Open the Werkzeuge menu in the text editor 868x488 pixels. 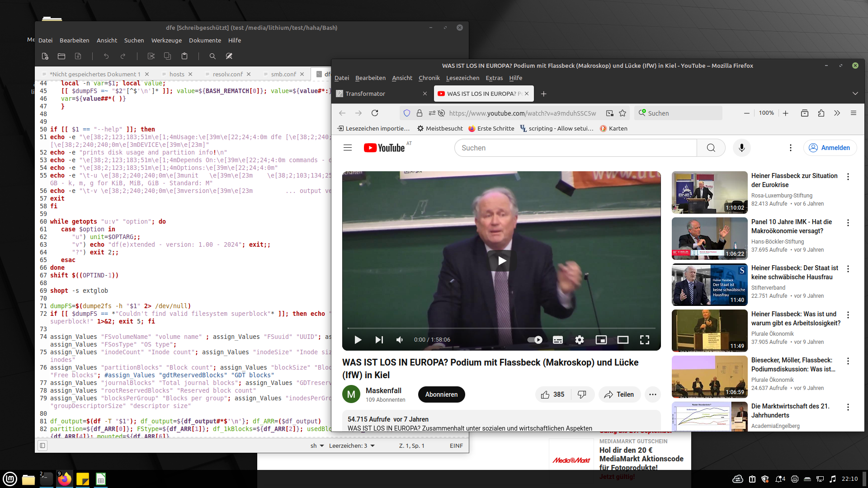click(x=166, y=40)
